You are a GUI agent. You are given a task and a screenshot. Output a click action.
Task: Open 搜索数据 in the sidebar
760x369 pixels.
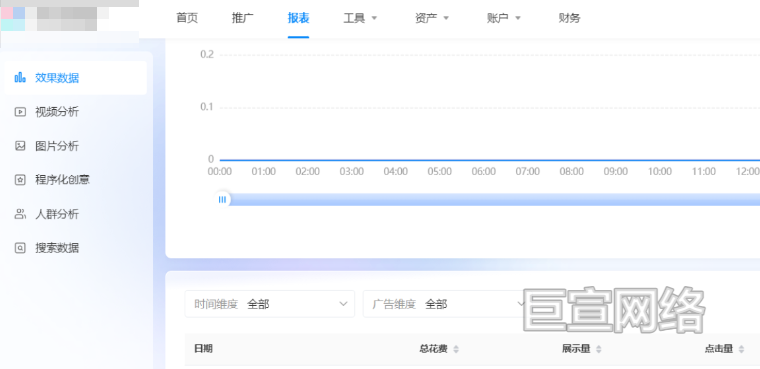[x=76, y=248]
